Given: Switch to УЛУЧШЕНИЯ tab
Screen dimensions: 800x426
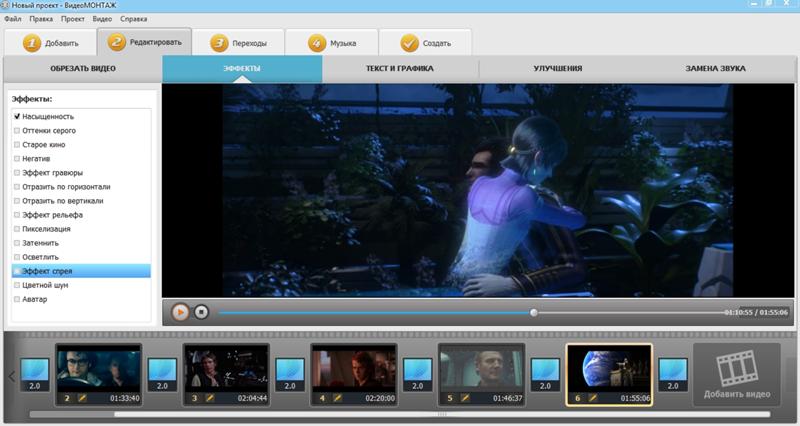Looking at the screenshot, I should [x=558, y=68].
